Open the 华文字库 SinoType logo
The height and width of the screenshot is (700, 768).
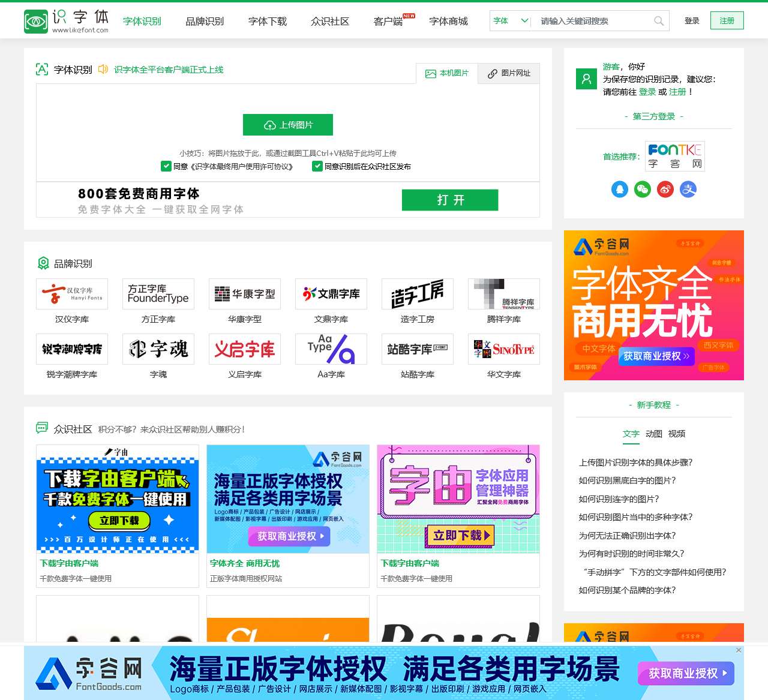point(504,349)
